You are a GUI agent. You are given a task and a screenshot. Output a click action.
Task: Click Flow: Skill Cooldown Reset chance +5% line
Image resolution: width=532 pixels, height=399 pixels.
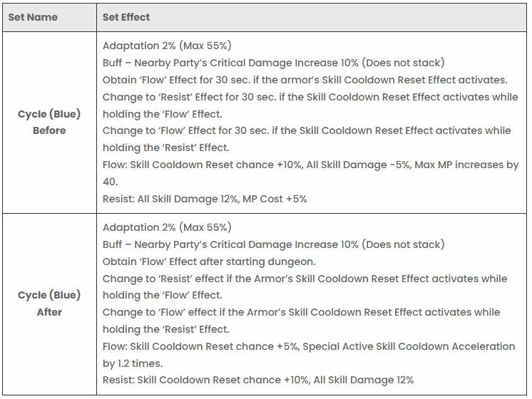(x=309, y=355)
